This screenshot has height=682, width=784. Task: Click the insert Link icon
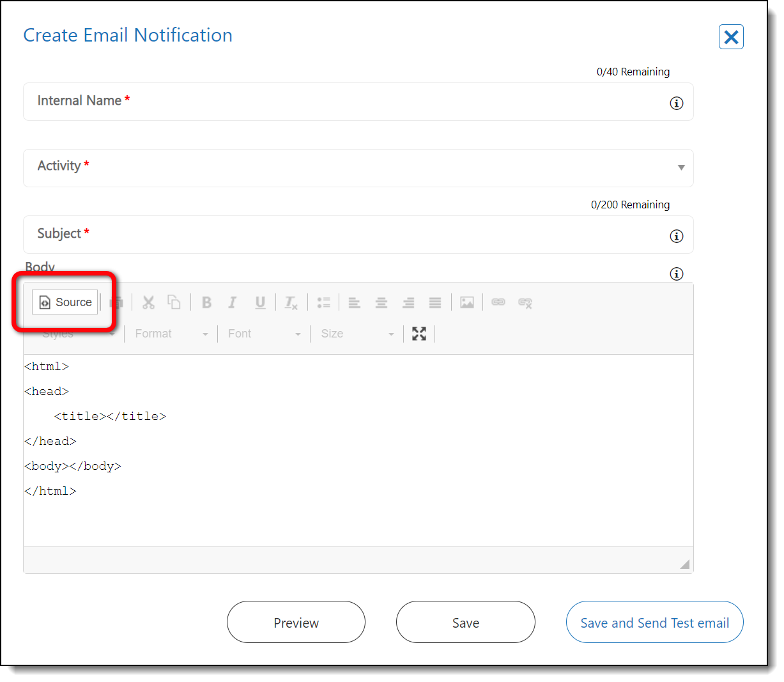(498, 302)
